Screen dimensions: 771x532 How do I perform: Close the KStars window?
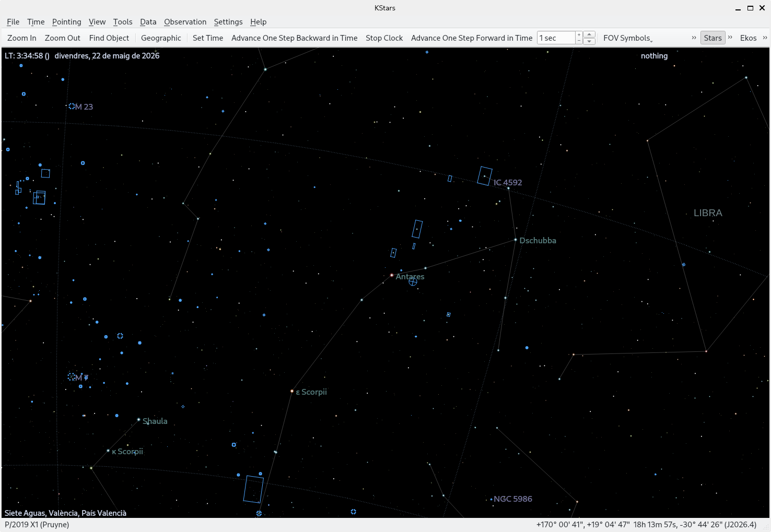point(762,8)
